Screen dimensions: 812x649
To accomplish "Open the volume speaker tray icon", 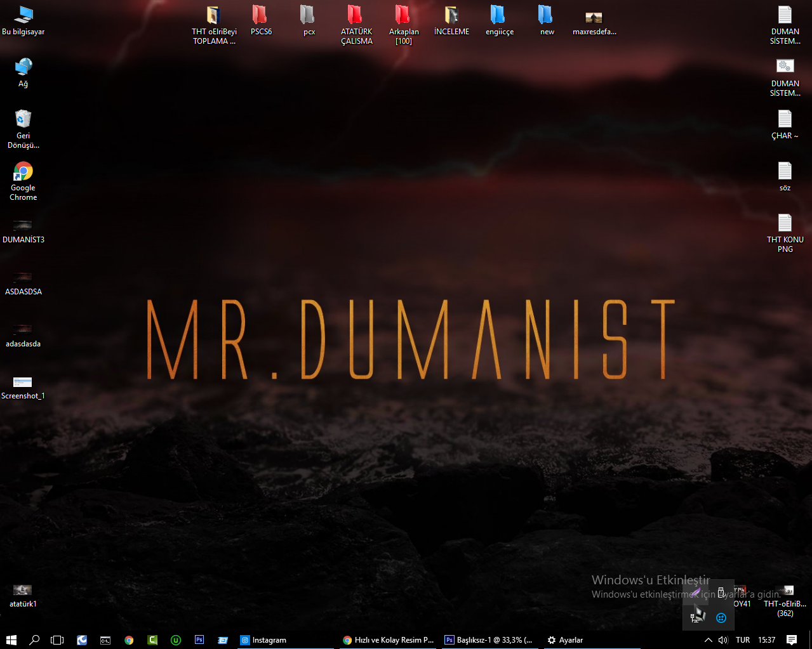I will [x=722, y=640].
